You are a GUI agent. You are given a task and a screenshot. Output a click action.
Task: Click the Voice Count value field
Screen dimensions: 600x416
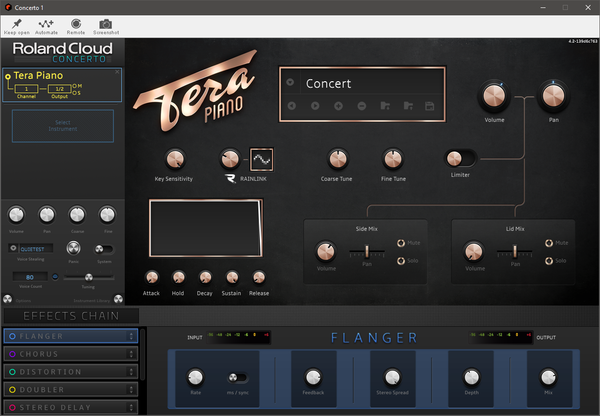click(x=30, y=277)
